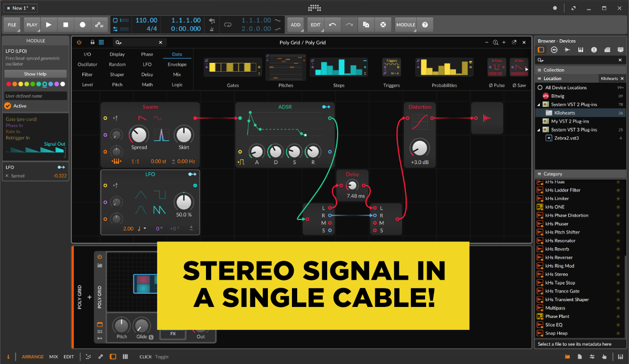
Task: Click the Delay time knob
Action: [352, 185]
